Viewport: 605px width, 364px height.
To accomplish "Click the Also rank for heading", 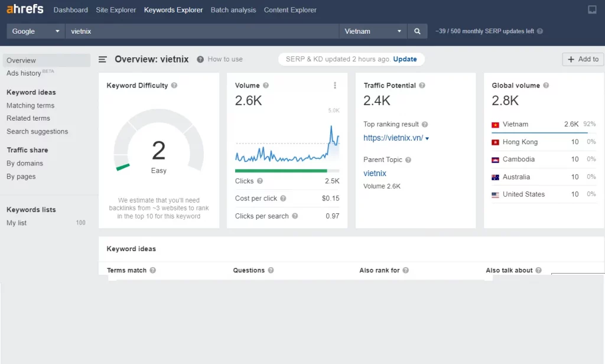I will (379, 270).
